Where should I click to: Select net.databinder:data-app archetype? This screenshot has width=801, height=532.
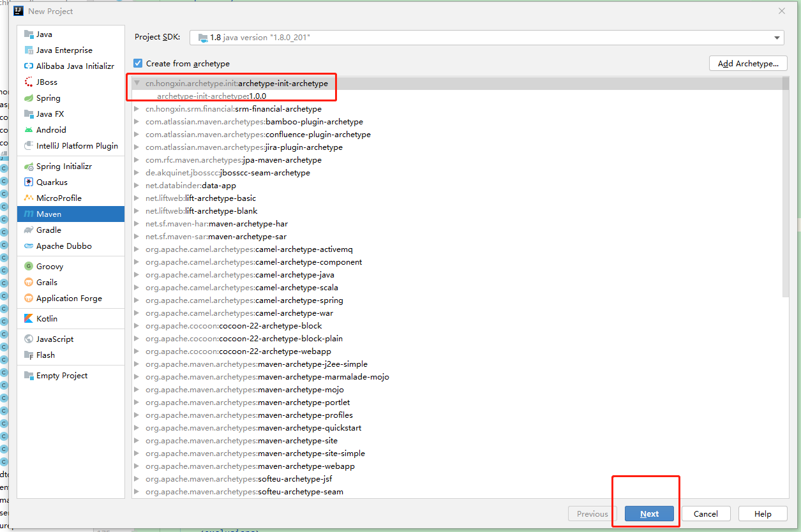tap(190, 186)
